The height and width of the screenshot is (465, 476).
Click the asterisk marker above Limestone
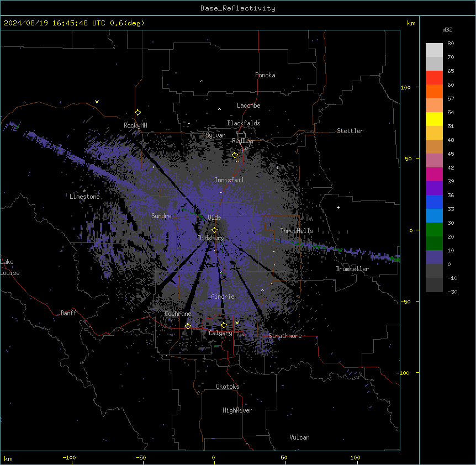pyautogui.click(x=84, y=191)
